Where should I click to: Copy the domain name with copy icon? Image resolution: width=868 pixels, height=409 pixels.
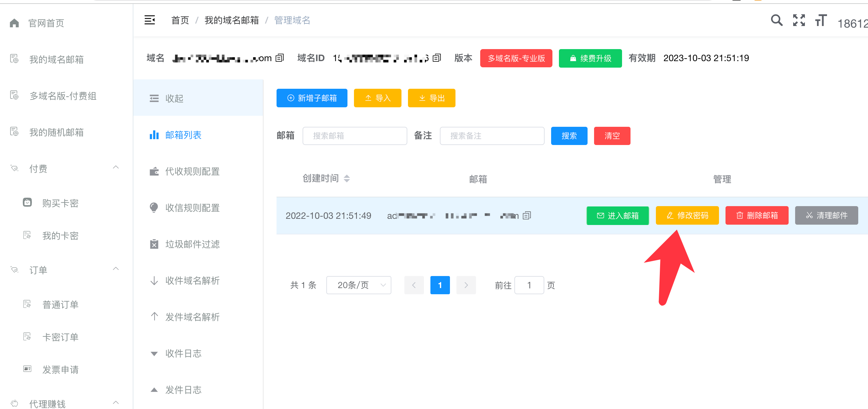280,58
